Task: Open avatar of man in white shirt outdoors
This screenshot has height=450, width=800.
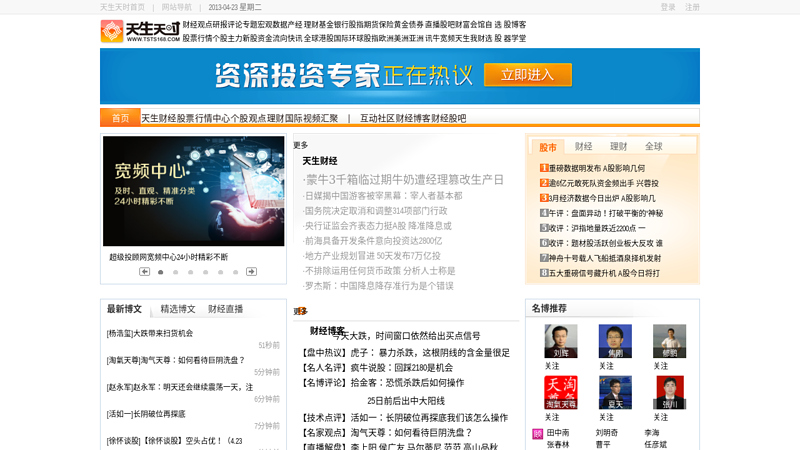Action: (669, 341)
